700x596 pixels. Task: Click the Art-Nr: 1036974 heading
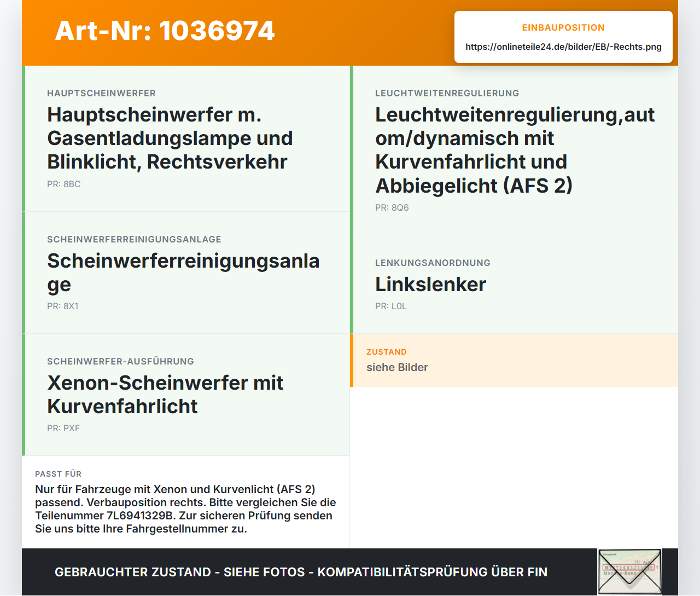click(x=165, y=31)
